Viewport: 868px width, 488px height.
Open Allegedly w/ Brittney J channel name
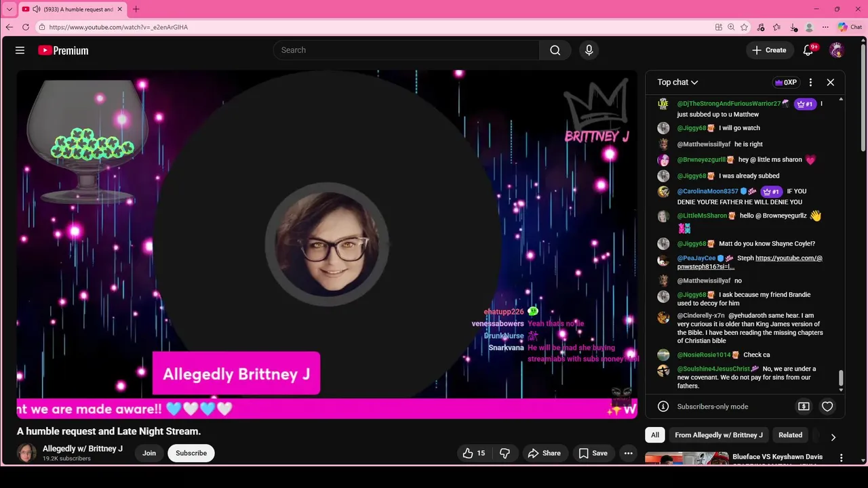(83, 449)
